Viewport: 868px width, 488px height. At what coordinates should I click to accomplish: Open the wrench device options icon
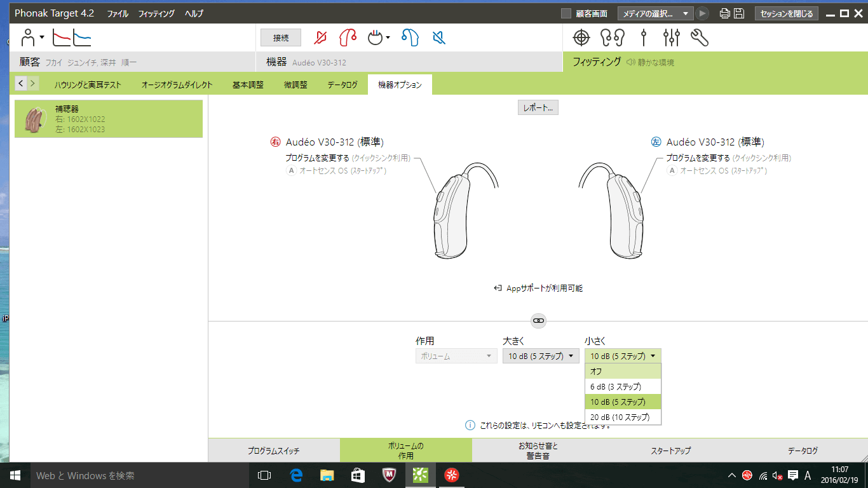tap(699, 38)
